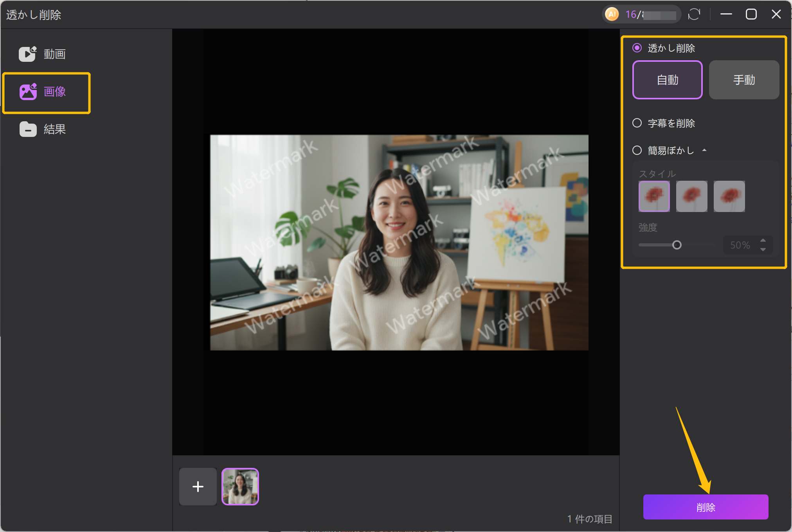Viewport: 792px width, 532px height.
Task: Switch to 自動 removal mode
Action: click(667, 80)
